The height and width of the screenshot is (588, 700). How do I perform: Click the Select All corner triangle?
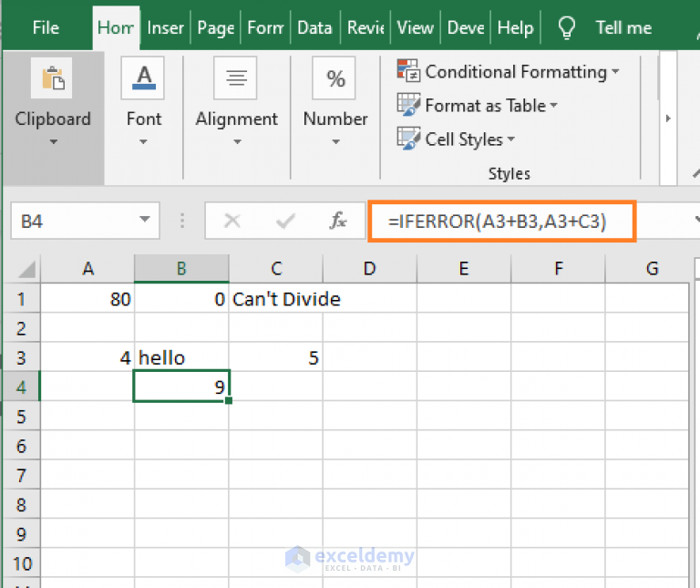point(27,269)
